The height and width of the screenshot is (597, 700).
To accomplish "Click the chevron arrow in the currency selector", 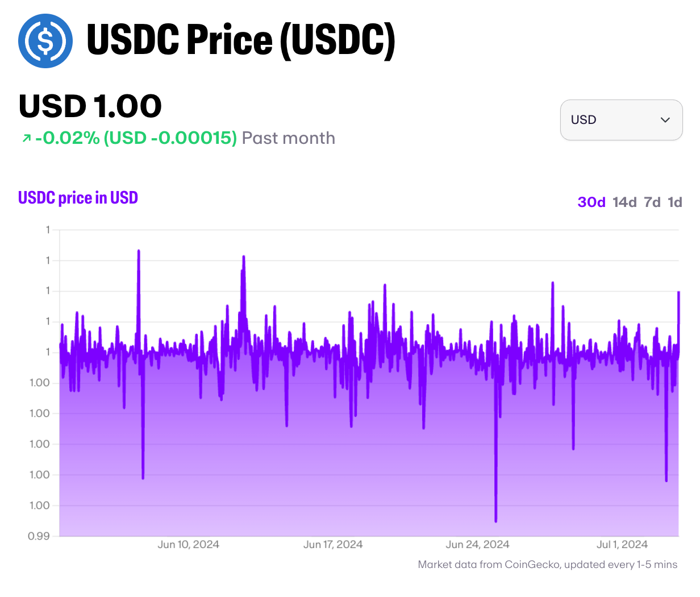I will tap(665, 121).
